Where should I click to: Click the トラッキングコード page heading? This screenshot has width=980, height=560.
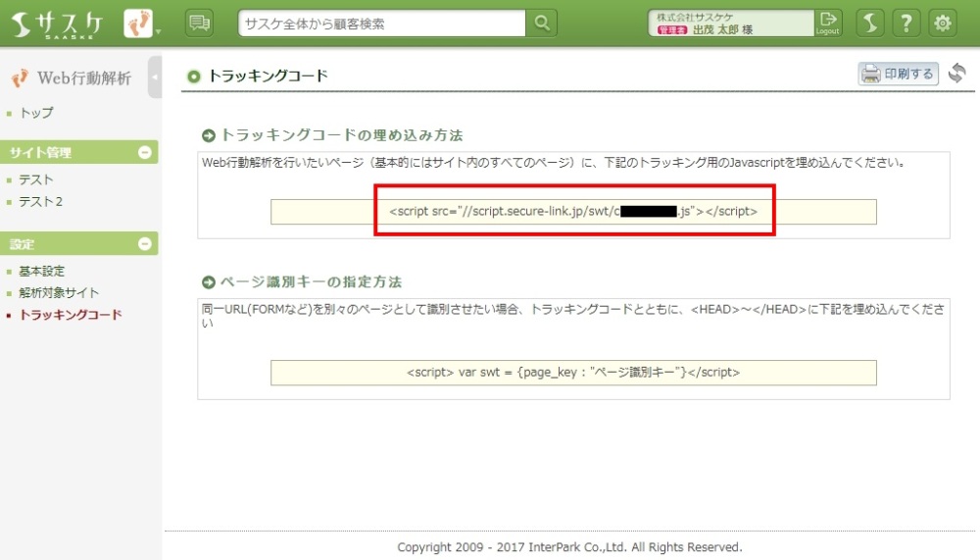(x=268, y=76)
